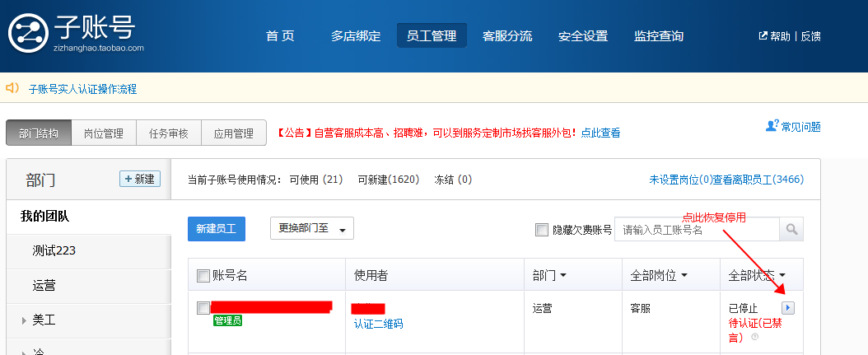
Task: Click the question mark icon beside 待认证
Action: pos(754,337)
